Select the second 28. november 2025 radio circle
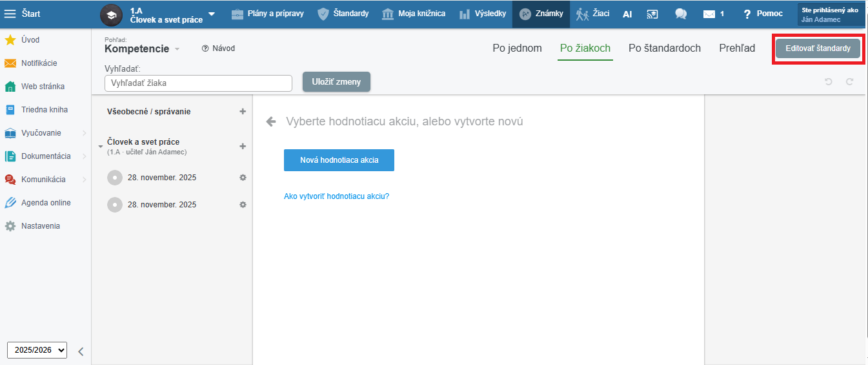868x365 pixels. tap(115, 205)
